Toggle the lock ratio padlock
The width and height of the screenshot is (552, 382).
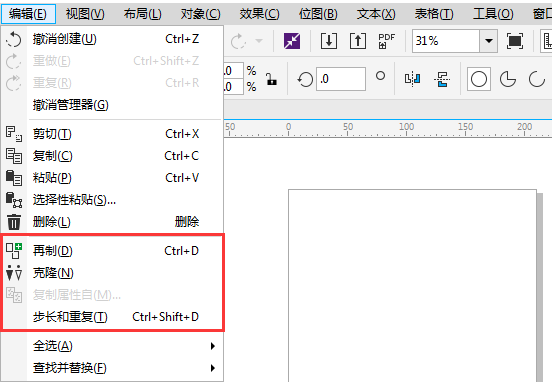271,79
